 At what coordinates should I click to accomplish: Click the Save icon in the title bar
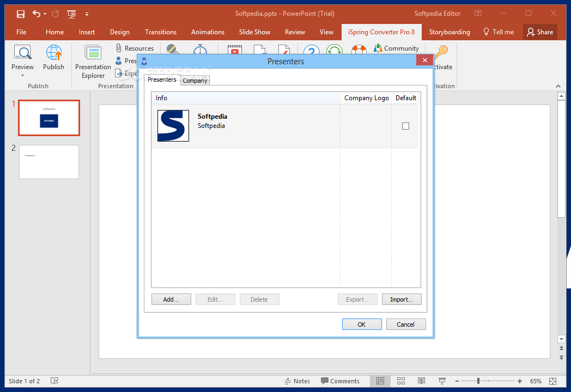pyautogui.click(x=20, y=14)
